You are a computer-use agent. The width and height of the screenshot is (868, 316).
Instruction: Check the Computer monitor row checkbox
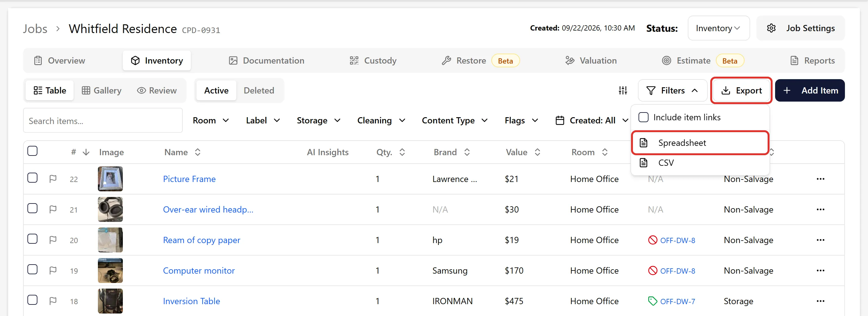pyautogui.click(x=32, y=270)
